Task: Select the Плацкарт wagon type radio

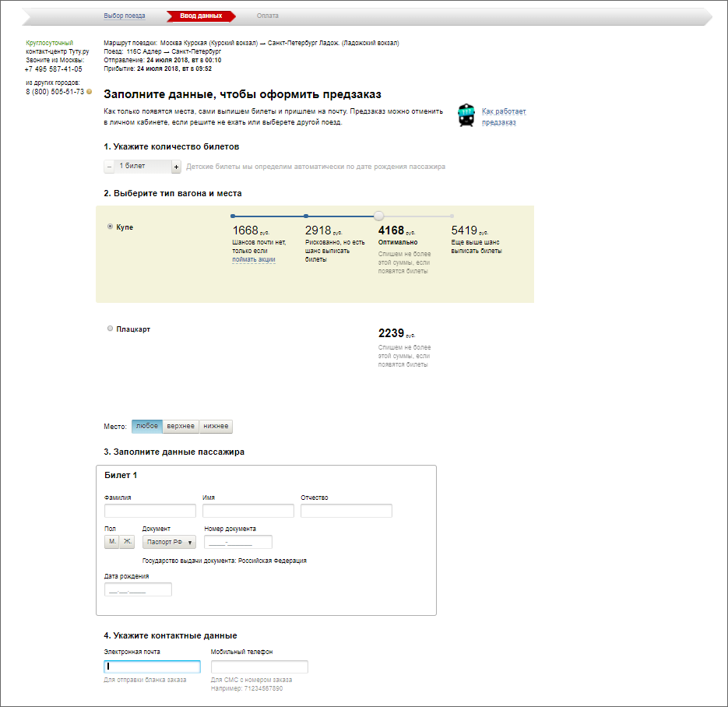Action: pyautogui.click(x=110, y=329)
